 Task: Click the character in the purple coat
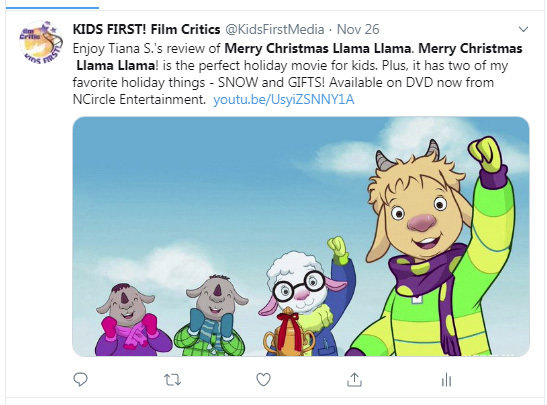(129, 321)
